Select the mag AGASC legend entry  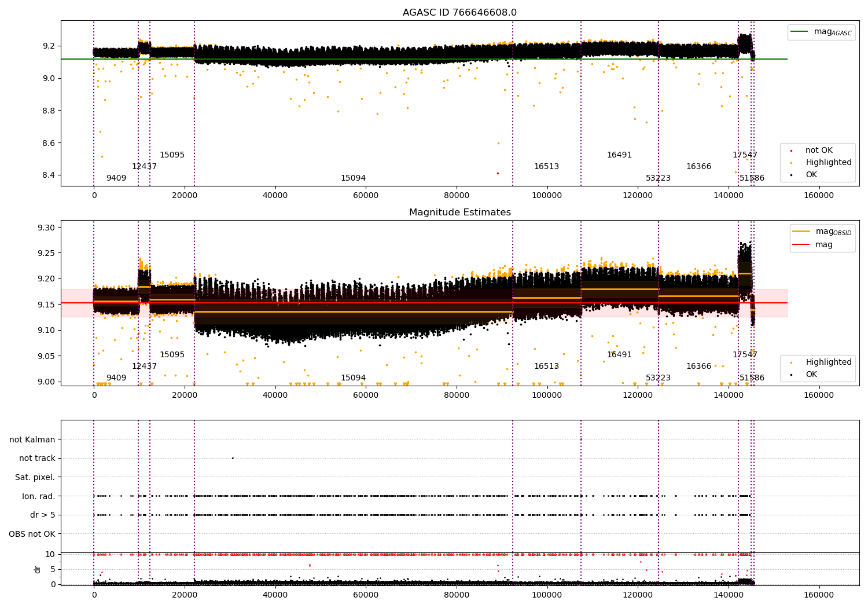point(821,32)
